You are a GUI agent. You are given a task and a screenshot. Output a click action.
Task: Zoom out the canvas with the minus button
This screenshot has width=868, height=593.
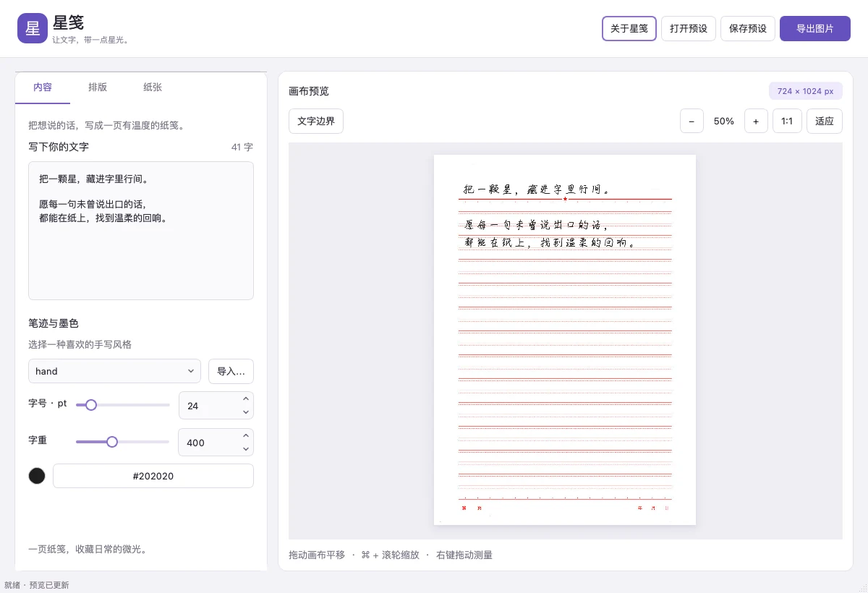pyautogui.click(x=692, y=121)
